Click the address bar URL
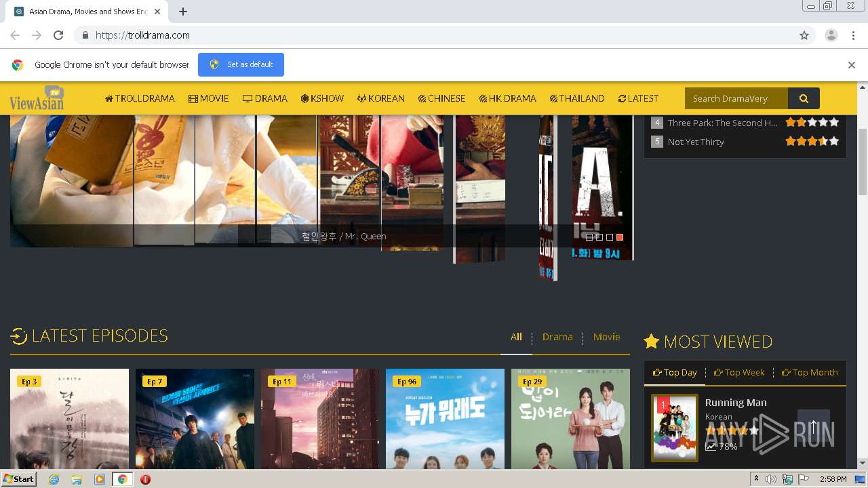This screenshot has width=868, height=488. pos(142,35)
